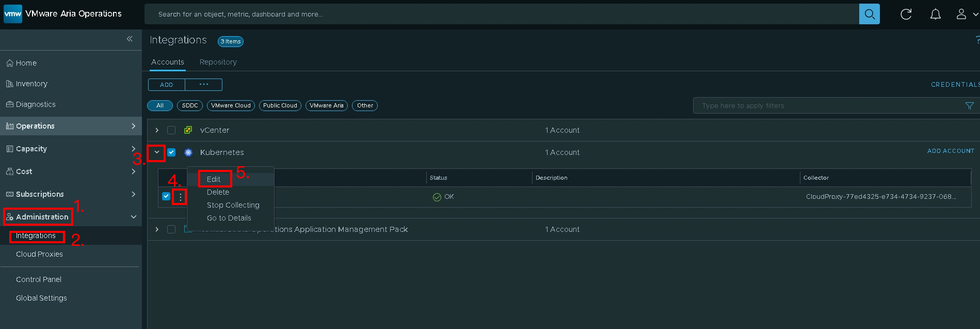Click the '3 Items' count badge
The height and width of the screenshot is (329, 980).
[x=231, y=41]
